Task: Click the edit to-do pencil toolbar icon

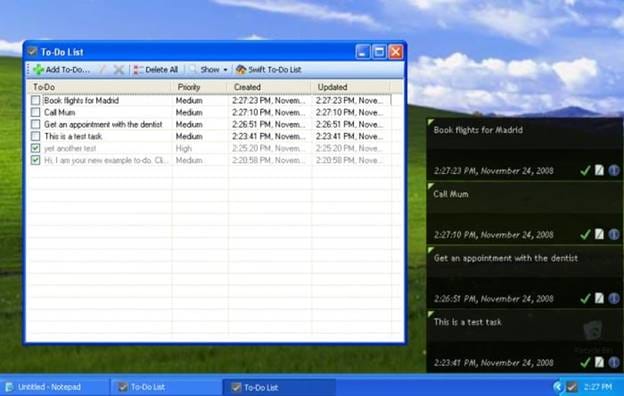Action: pos(102,70)
